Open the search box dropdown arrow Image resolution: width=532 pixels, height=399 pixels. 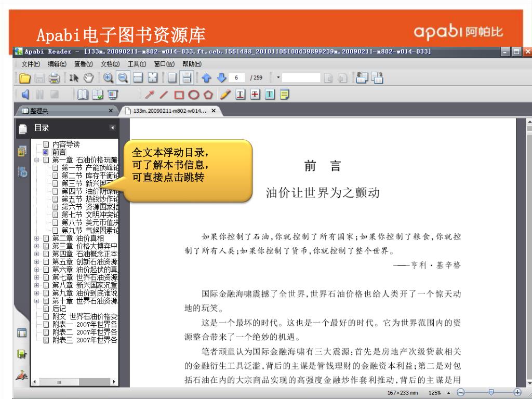pos(278,78)
